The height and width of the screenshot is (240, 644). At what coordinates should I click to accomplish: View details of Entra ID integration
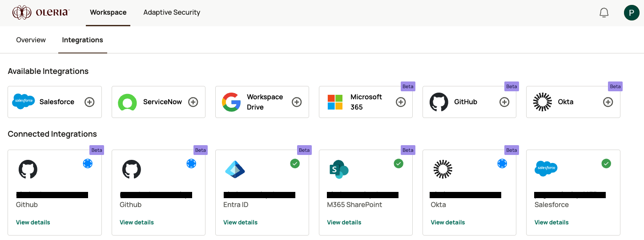[x=240, y=222]
